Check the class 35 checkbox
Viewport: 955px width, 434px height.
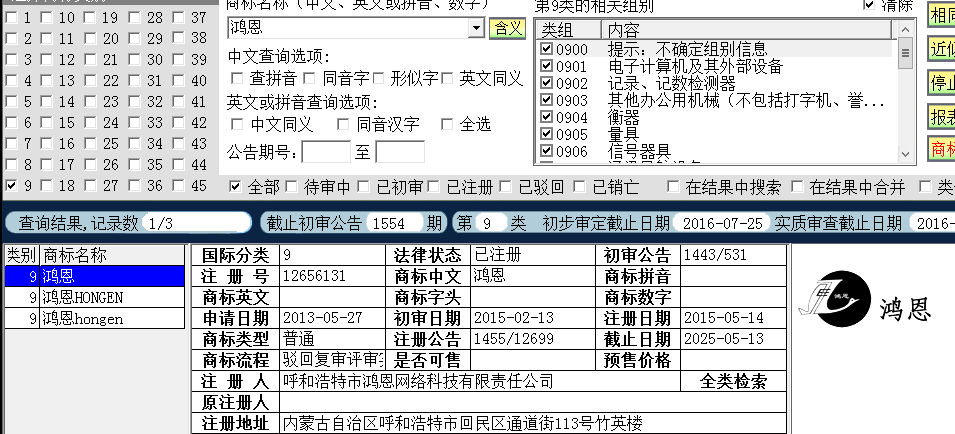134,165
